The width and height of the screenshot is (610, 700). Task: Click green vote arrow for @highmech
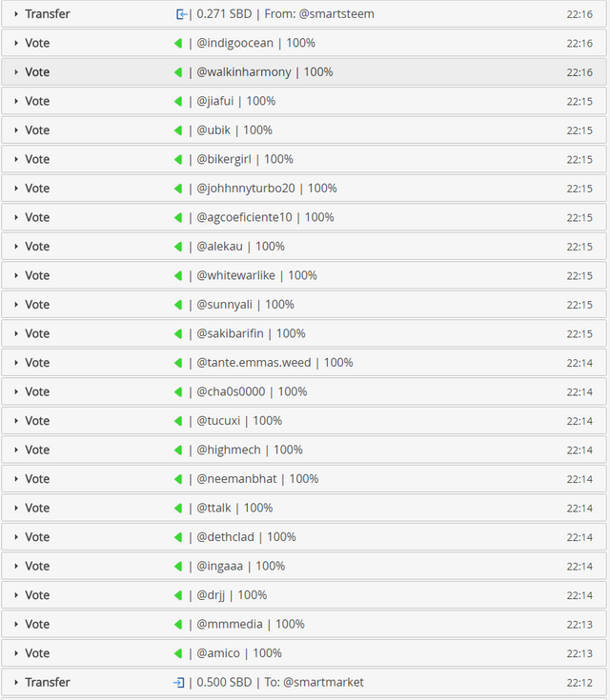178,450
